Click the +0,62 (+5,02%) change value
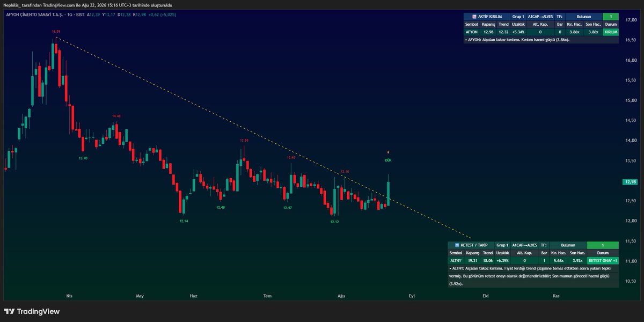The image size is (644, 322). point(163,14)
